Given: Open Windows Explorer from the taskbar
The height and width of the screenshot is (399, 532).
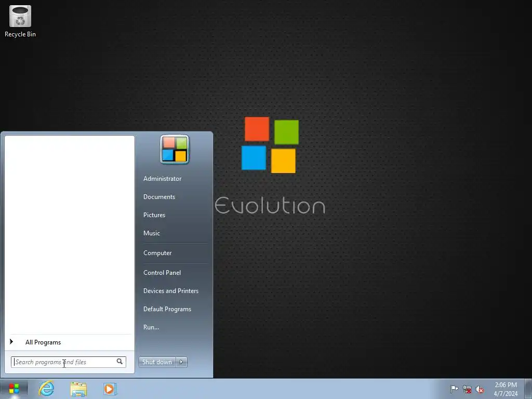Looking at the screenshot, I should click(78, 389).
